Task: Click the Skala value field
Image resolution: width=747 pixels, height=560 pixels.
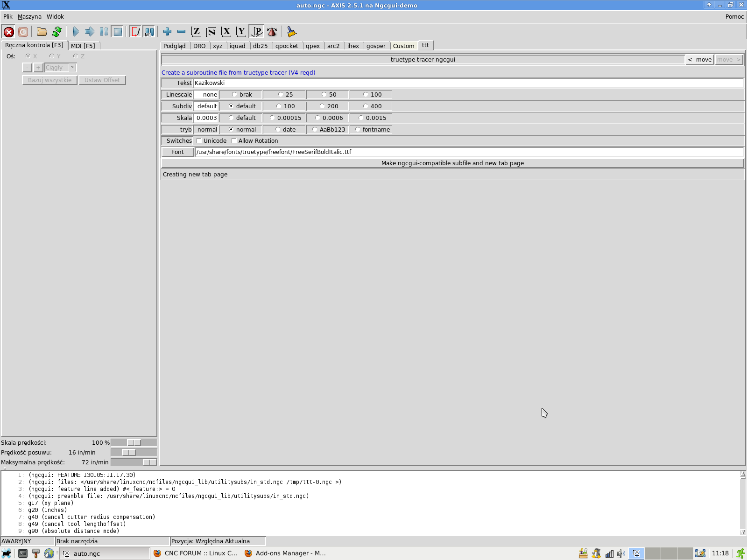Action: (x=206, y=118)
